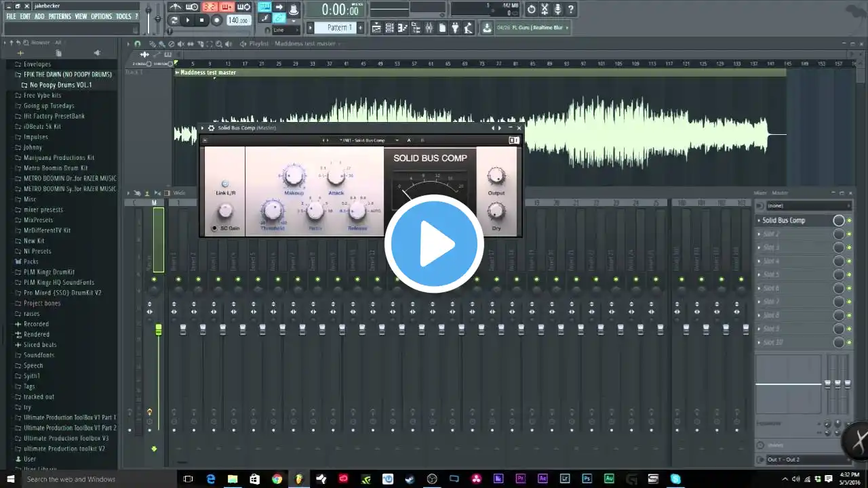Expand the FL Guru Realtime Blur hint dropdown
The image size is (868, 488).
tap(567, 28)
